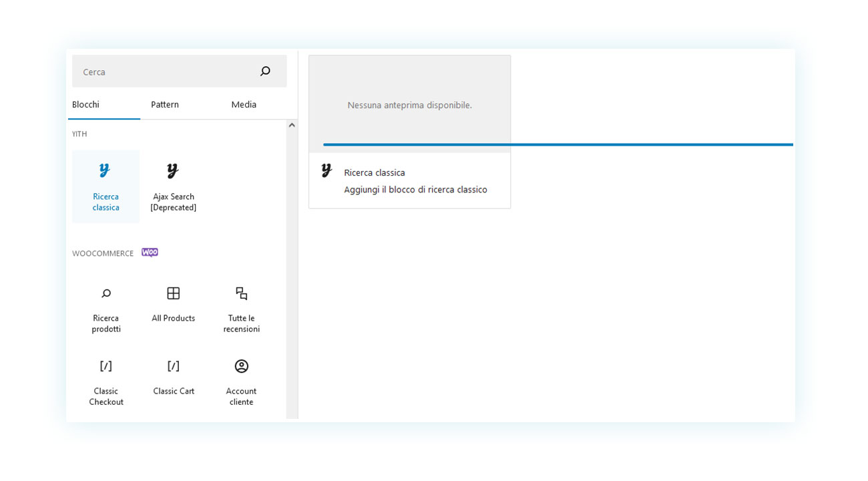Click the YITH category heading
868x481 pixels.
pos(79,134)
